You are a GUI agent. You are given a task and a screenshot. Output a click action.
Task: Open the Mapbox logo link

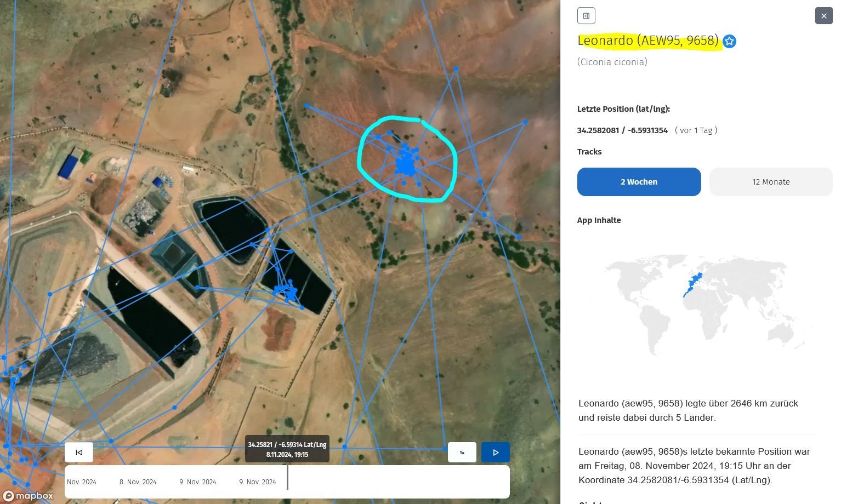point(29,496)
